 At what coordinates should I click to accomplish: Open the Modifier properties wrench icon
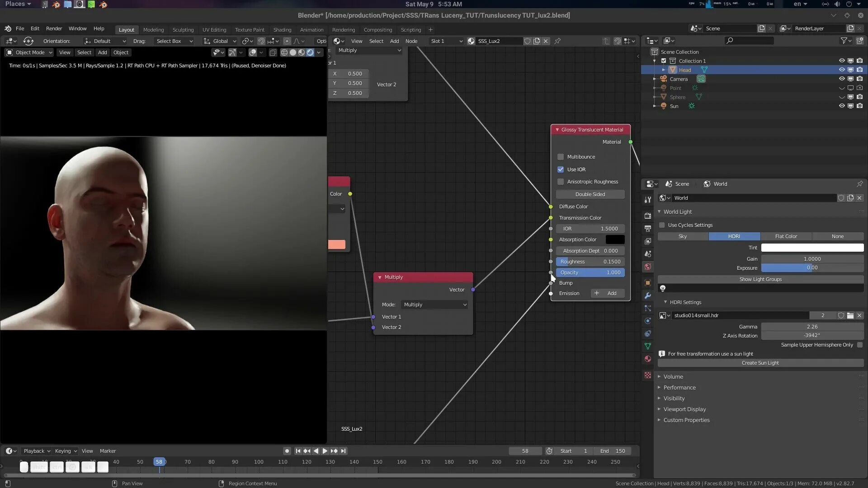coord(648,296)
